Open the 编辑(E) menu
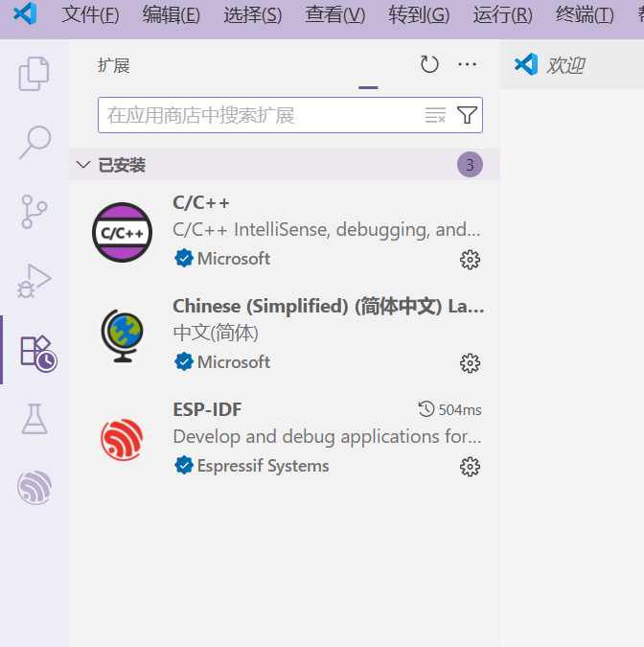This screenshot has height=647, width=644. pos(172,15)
